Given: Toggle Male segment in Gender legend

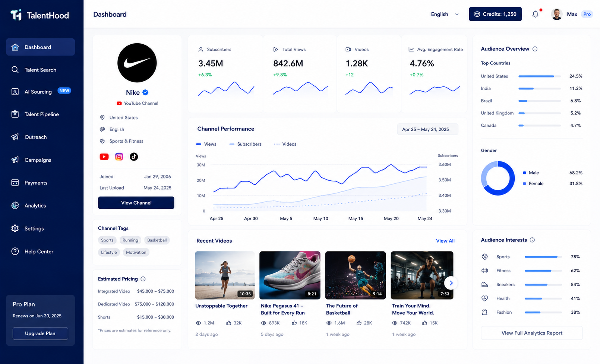Looking at the screenshot, I should coord(531,172).
